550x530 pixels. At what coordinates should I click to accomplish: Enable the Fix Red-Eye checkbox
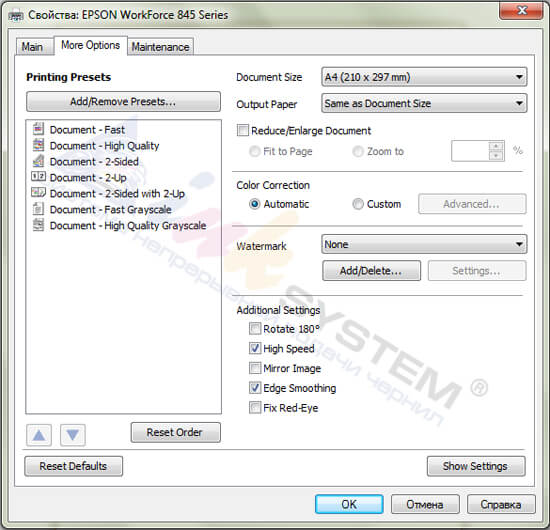point(255,408)
